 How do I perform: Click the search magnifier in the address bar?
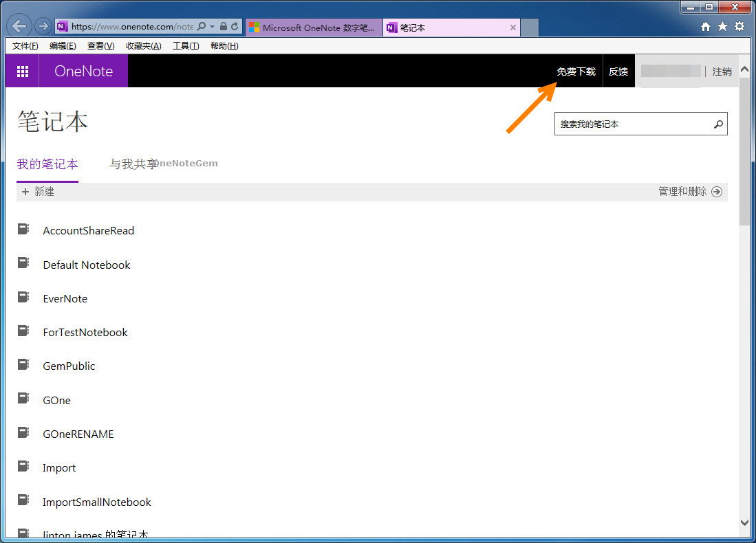tap(202, 27)
